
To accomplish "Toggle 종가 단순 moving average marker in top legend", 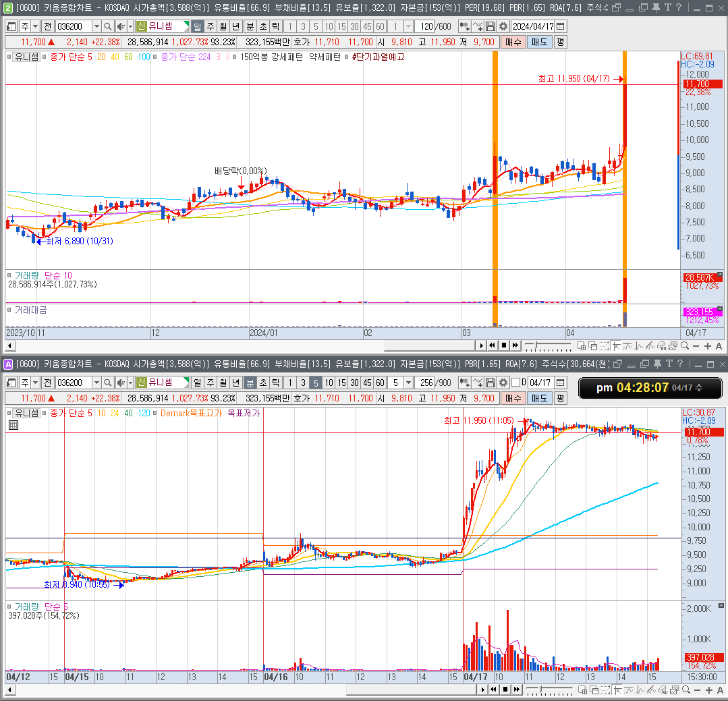I will 45,57.
